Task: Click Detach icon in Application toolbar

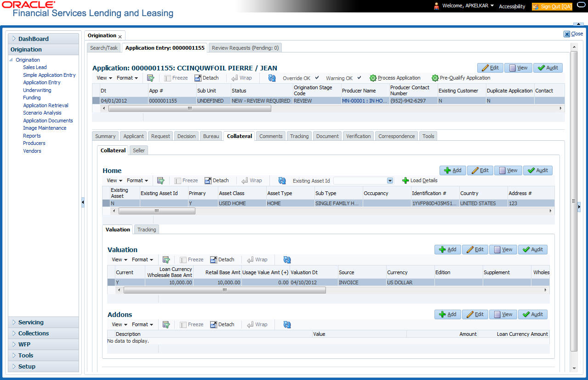Action: click(x=198, y=78)
